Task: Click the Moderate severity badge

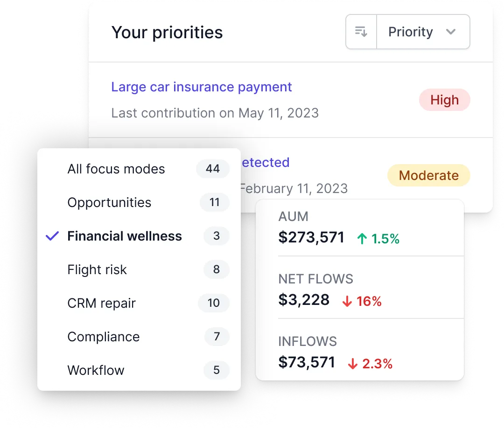Action: (428, 175)
